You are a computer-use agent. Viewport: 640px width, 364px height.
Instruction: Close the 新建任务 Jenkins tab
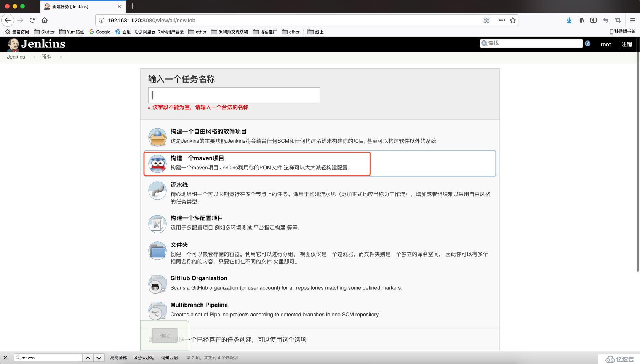tap(119, 6)
